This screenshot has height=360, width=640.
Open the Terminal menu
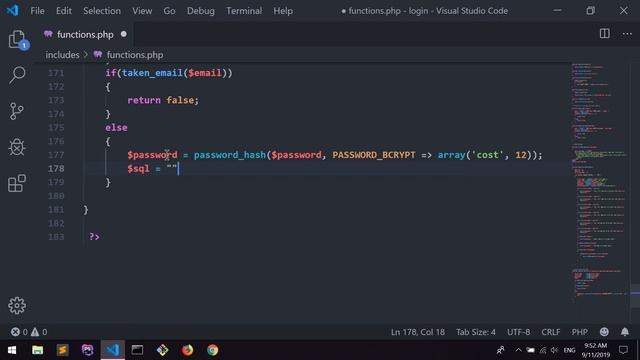244,11
